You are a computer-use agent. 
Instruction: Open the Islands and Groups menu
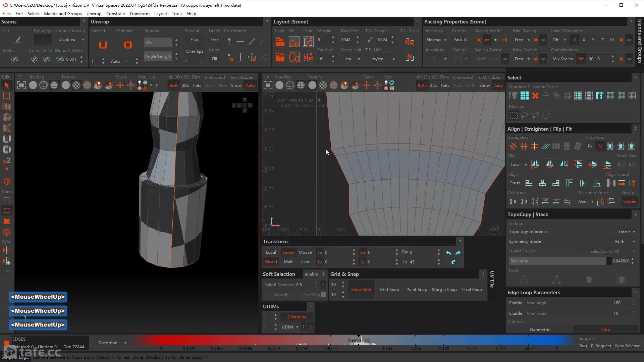tap(62, 14)
